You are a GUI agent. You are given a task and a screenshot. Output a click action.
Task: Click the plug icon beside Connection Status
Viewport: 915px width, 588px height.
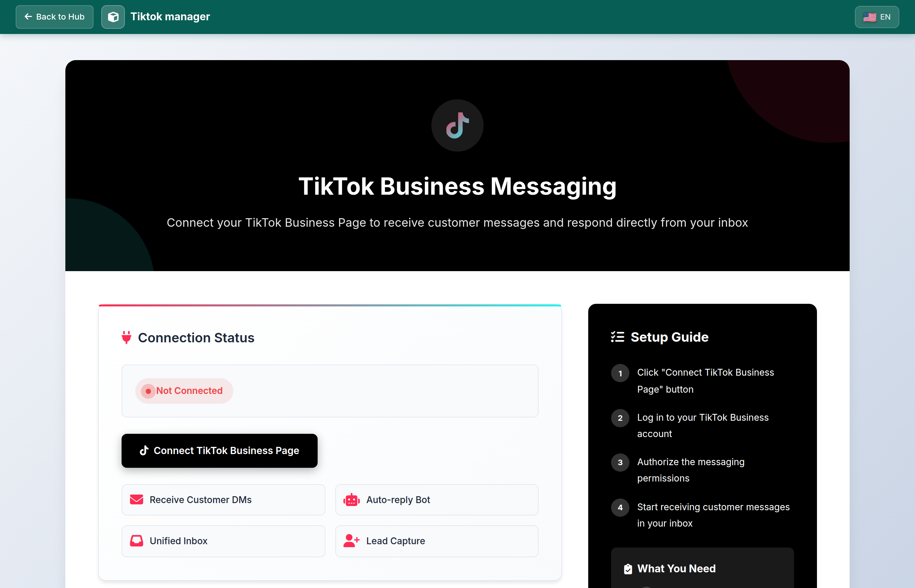click(x=126, y=337)
